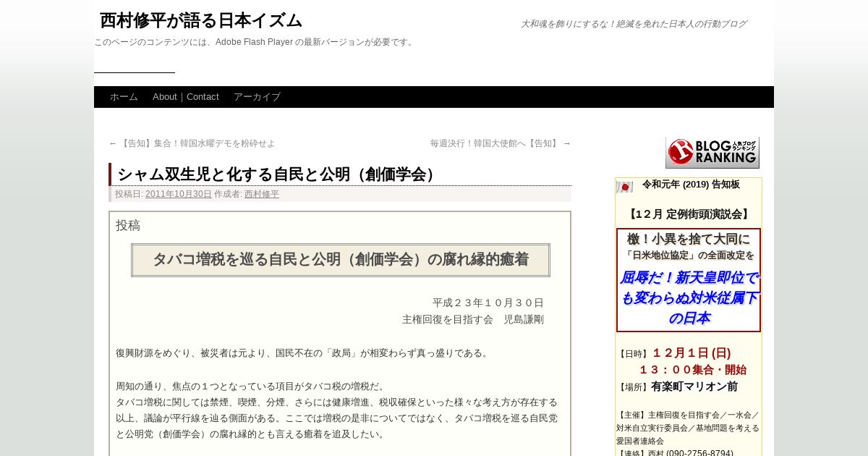Click tagline 大和魂を飾りにするな！

pyautogui.click(x=634, y=24)
